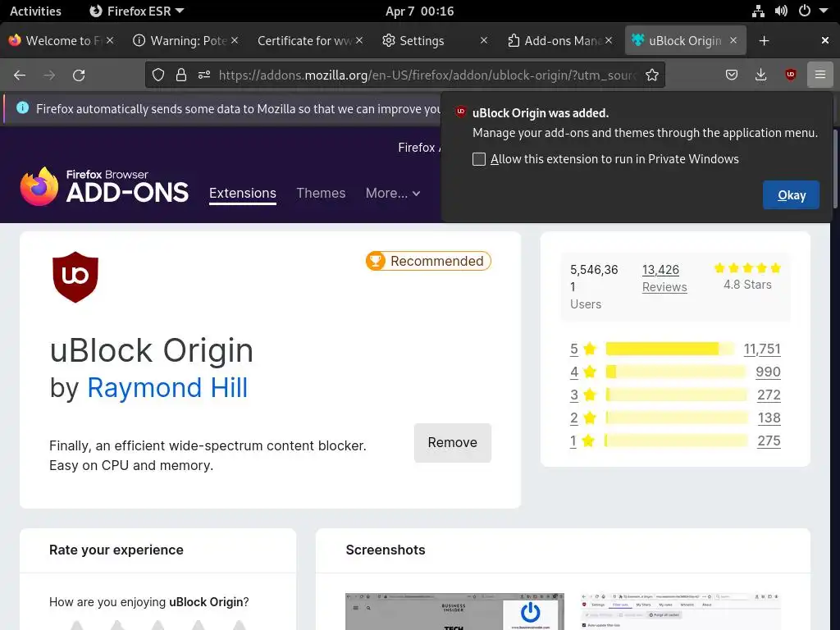
Task: Click the info icon in notification bar
Action: [x=22, y=108]
